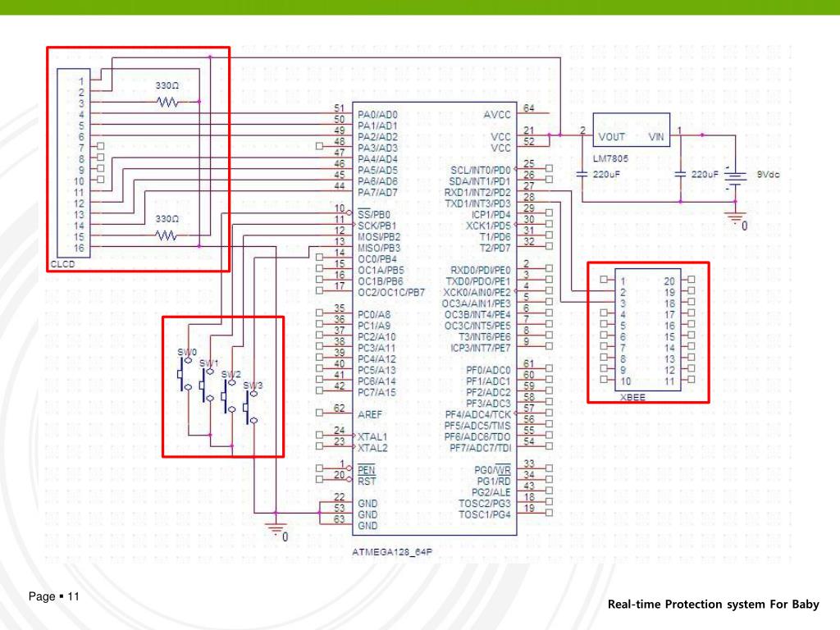840x630 pixels.
Task: Select the PA7/AD7 pin label
Action: pos(377,192)
